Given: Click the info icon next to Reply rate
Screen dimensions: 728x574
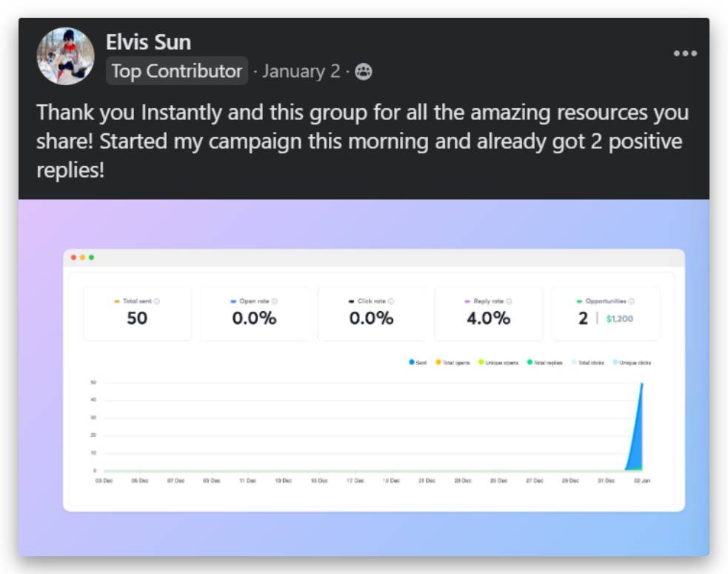Looking at the screenshot, I should click(x=510, y=301).
